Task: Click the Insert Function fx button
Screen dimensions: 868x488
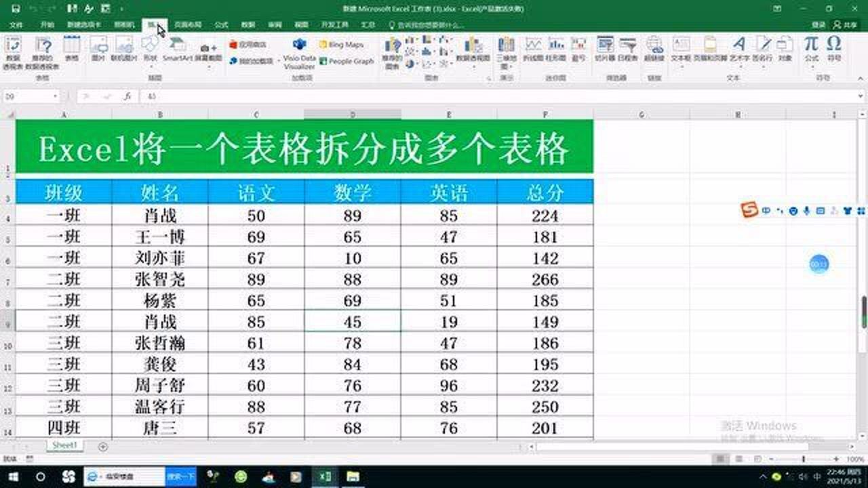Action: [127, 97]
